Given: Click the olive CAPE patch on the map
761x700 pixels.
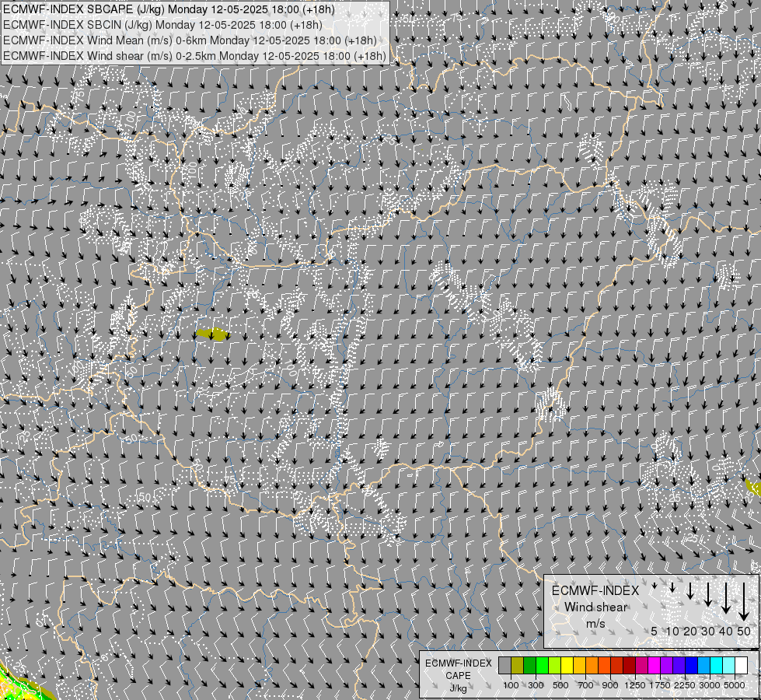Looking at the screenshot, I should [x=212, y=334].
